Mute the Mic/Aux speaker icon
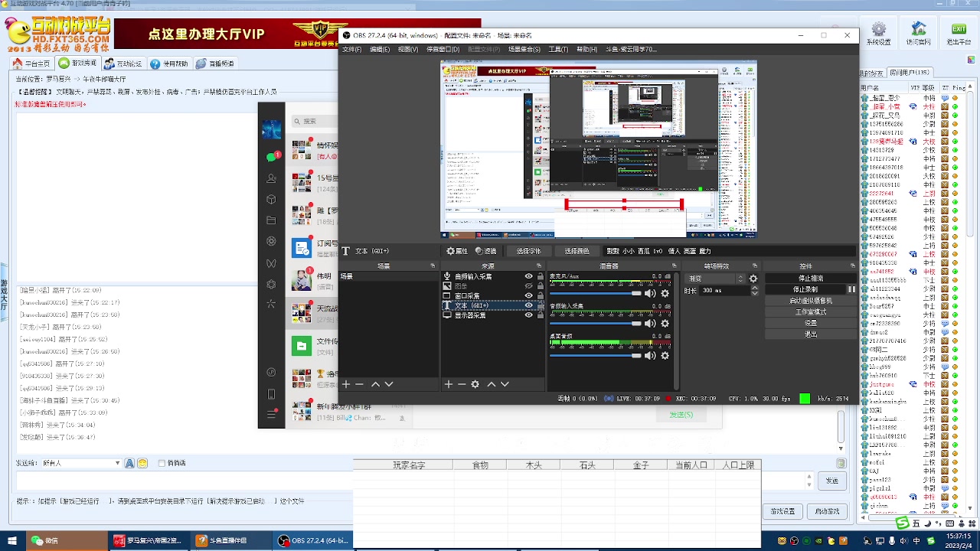This screenshot has height=551, width=980. (650, 293)
